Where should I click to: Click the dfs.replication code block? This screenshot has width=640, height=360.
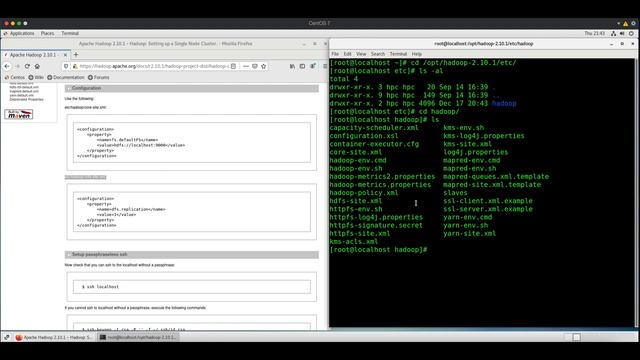(x=191, y=212)
